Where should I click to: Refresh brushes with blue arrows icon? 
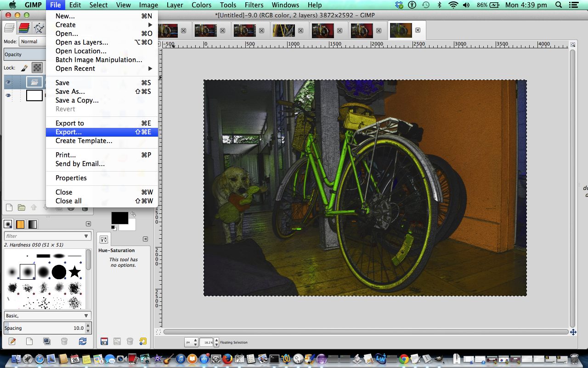click(83, 341)
